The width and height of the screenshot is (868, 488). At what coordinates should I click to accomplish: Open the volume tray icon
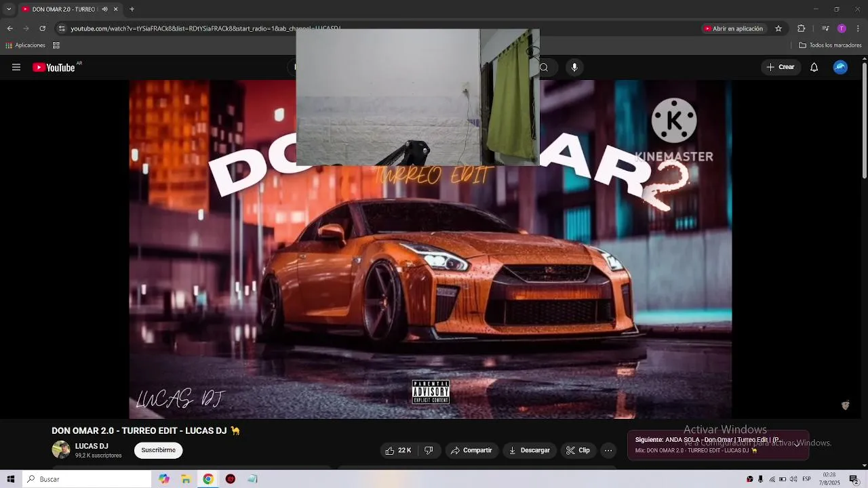(x=793, y=479)
